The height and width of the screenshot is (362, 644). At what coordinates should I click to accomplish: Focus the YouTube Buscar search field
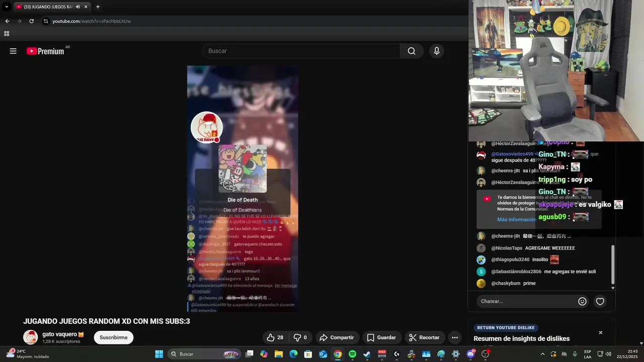click(301, 51)
